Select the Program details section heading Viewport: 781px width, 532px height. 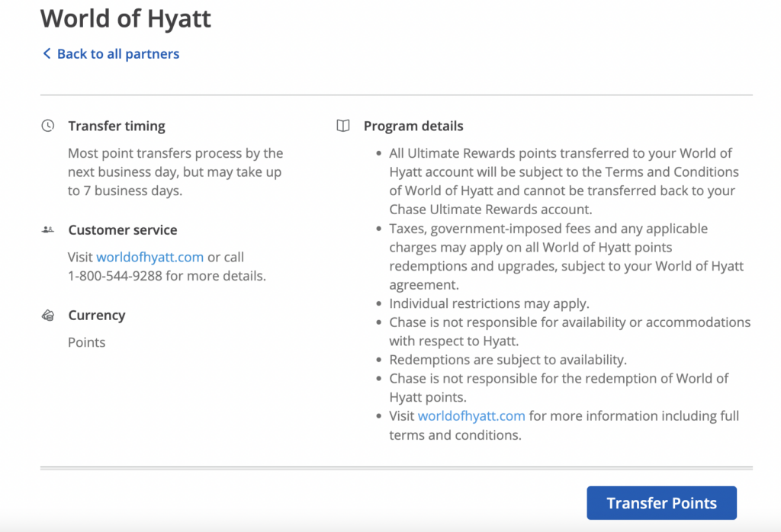(413, 125)
